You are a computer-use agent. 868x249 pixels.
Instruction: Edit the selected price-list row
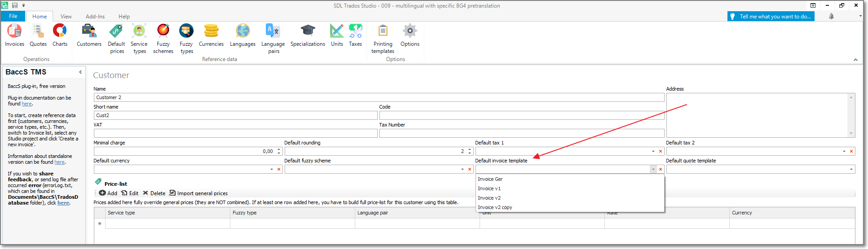pyautogui.click(x=130, y=193)
